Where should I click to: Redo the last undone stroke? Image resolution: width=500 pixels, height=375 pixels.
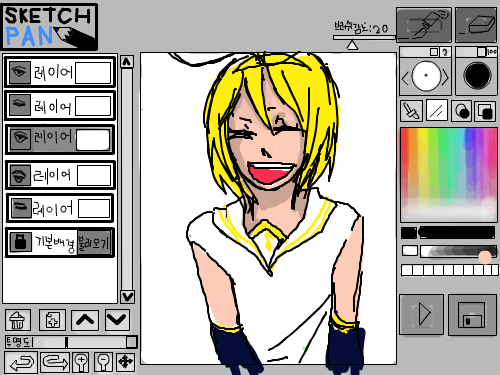pyautogui.click(x=55, y=362)
